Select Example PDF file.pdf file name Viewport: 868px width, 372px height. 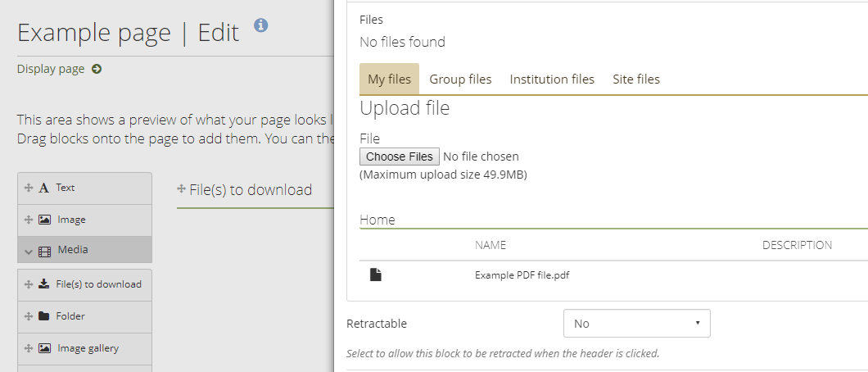point(522,275)
